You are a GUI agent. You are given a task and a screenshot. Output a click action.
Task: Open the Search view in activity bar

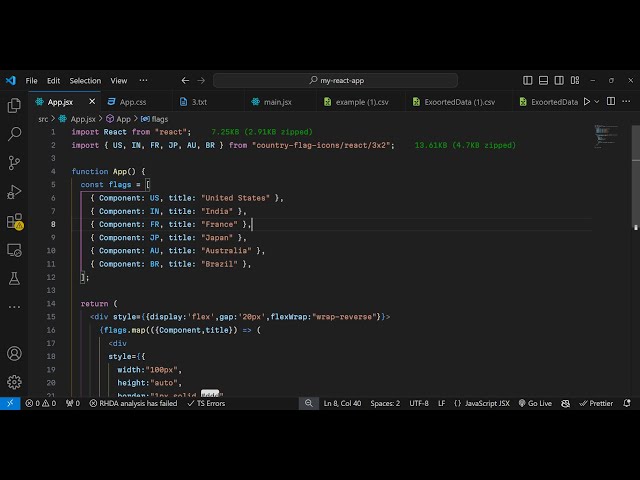click(14, 134)
